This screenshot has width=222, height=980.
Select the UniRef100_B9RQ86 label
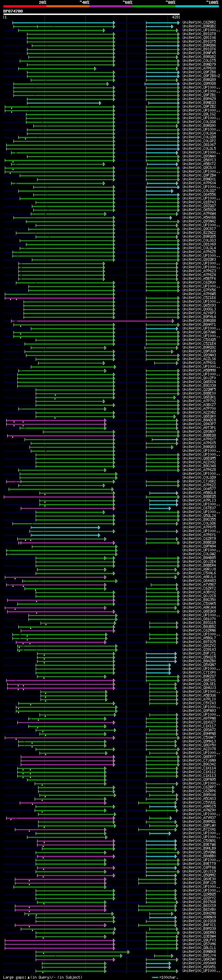click(x=199, y=45)
